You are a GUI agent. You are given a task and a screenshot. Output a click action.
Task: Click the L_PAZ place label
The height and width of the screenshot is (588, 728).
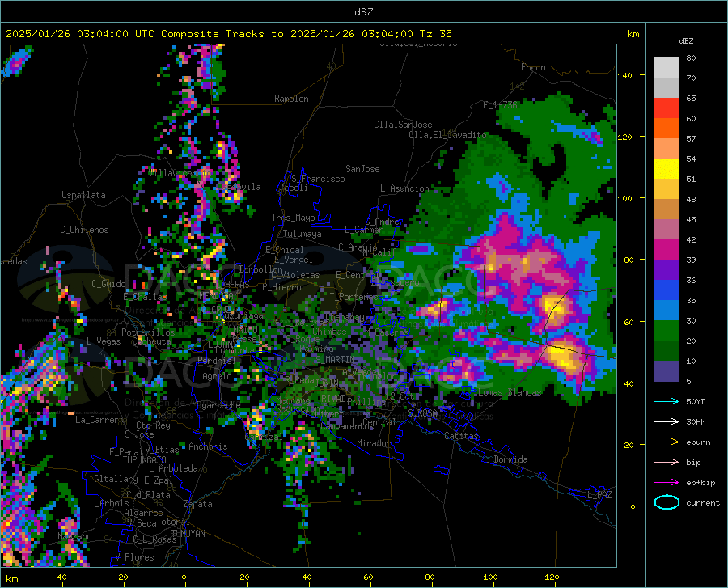[599, 495]
